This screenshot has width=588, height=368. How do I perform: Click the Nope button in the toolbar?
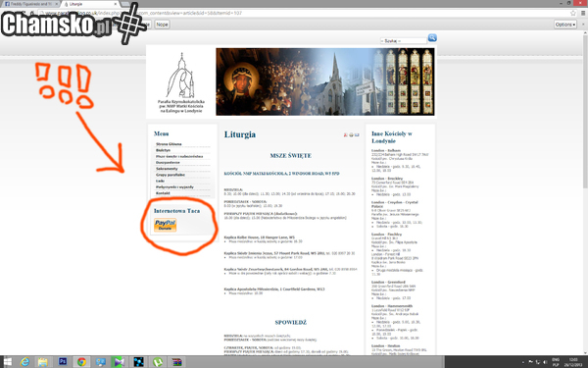coord(162,25)
